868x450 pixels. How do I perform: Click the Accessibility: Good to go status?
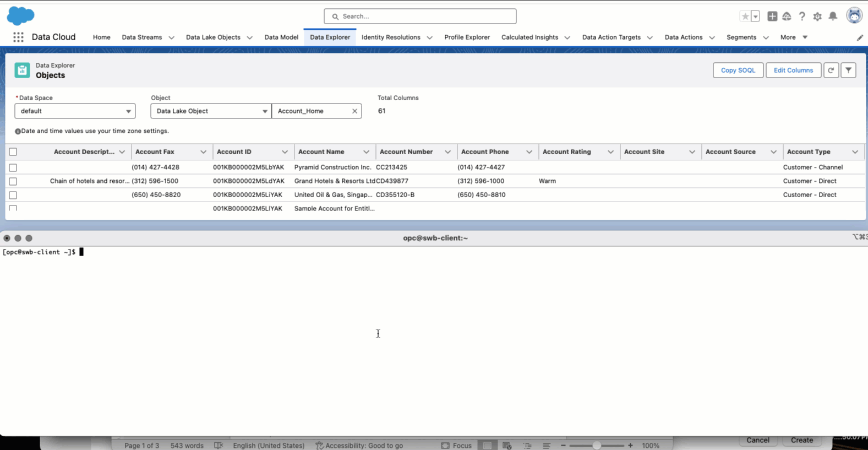pos(359,446)
